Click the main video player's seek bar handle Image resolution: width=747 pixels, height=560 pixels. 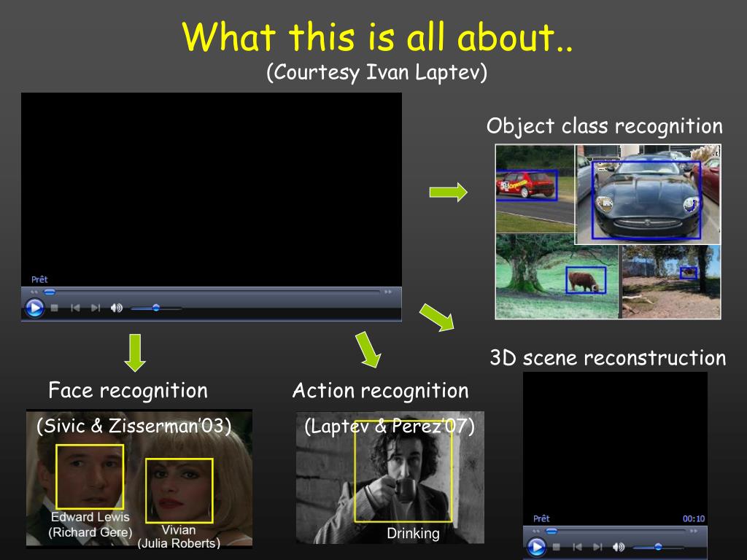(x=50, y=292)
